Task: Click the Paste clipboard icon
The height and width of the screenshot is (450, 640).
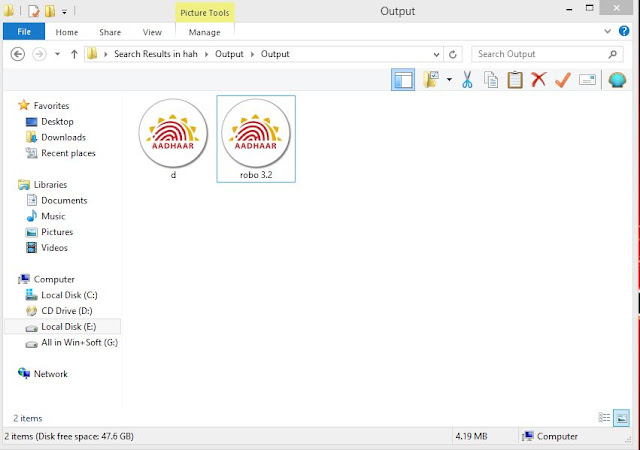Action: (x=515, y=80)
